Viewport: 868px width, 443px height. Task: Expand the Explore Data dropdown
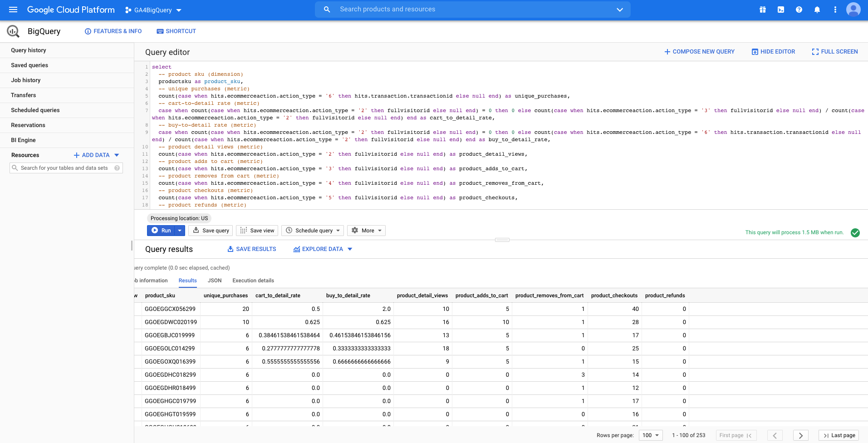(350, 249)
